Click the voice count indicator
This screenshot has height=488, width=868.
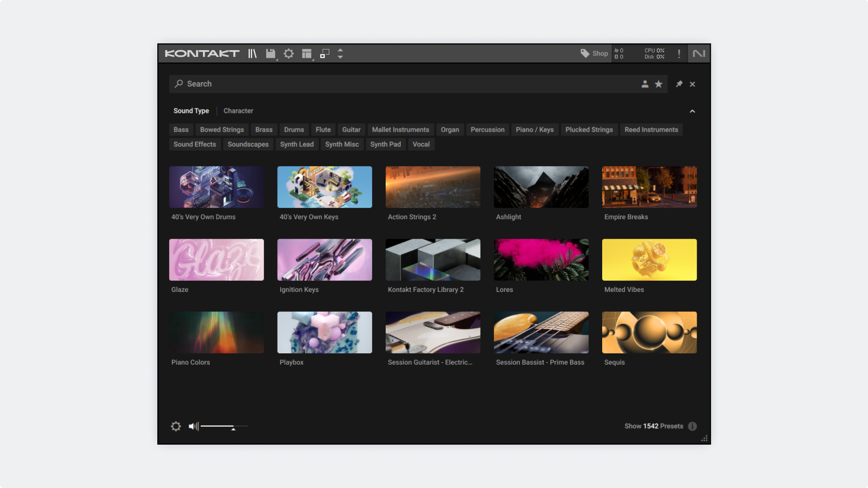(619, 54)
